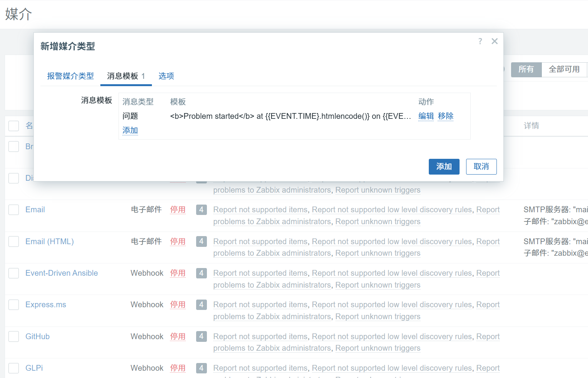Open 'Report not supported items' in the Express.ms row

click(x=260, y=305)
